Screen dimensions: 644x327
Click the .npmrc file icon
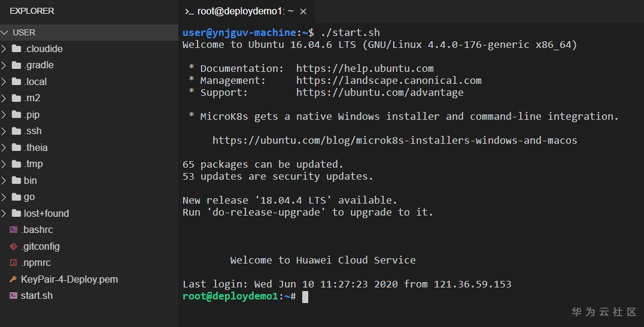(13, 262)
